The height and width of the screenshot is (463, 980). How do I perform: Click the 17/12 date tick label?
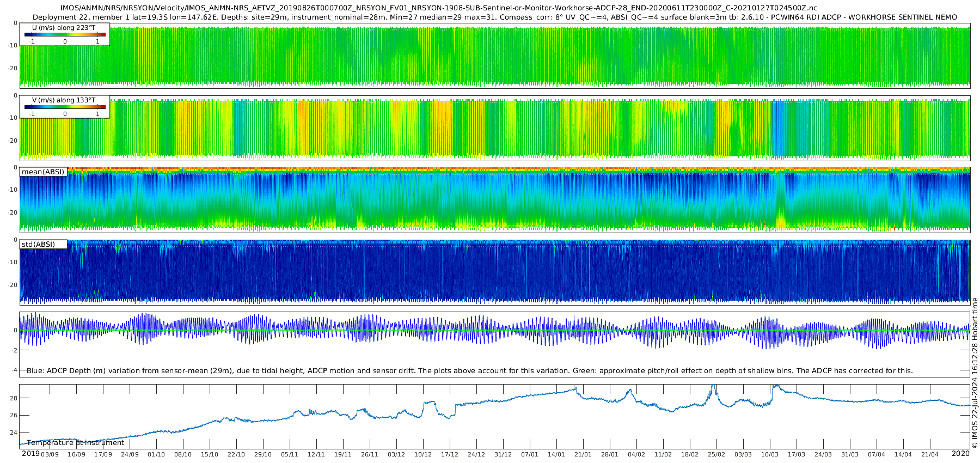point(450,455)
